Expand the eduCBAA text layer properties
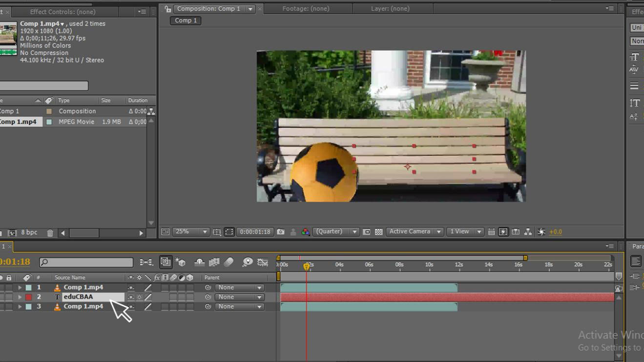 pyautogui.click(x=20, y=297)
